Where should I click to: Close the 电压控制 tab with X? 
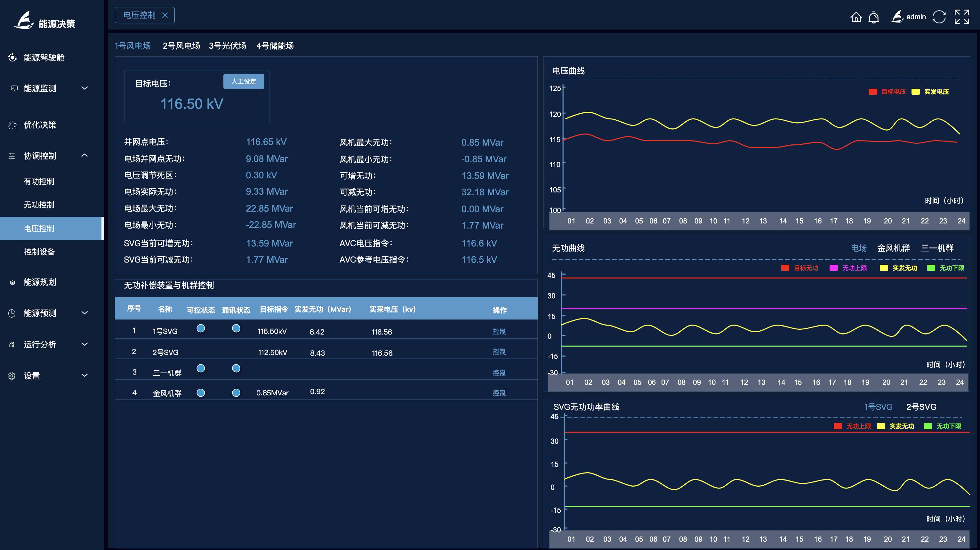[165, 15]
